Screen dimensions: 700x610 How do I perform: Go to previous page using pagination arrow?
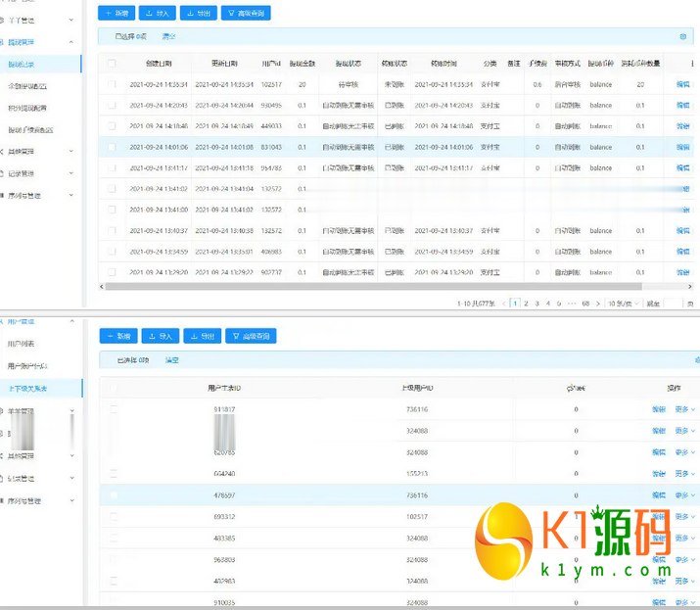505,304
